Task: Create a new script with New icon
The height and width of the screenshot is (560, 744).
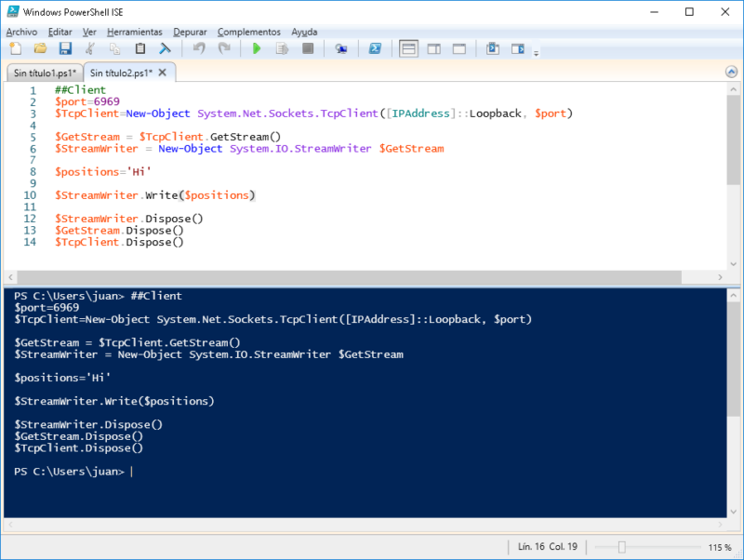Action: click(16, 48)
